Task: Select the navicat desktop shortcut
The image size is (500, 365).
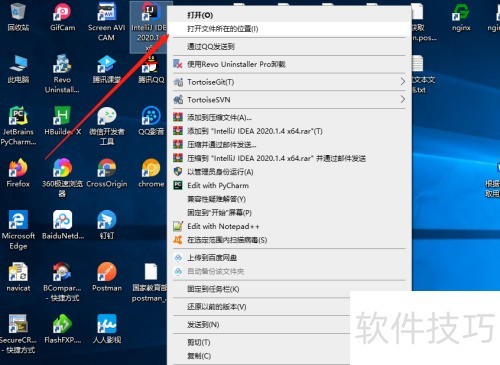Action: 18,277
